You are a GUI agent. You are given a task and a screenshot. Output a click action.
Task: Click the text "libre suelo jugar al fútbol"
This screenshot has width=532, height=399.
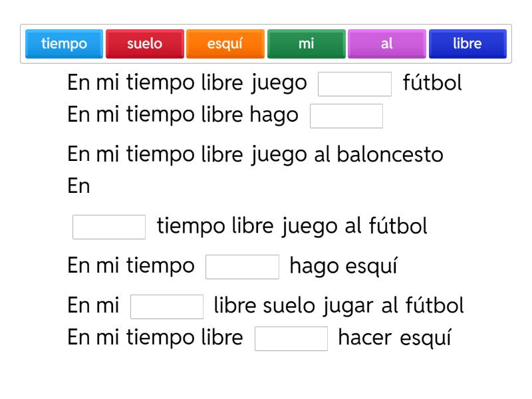[x=338, y=306]
